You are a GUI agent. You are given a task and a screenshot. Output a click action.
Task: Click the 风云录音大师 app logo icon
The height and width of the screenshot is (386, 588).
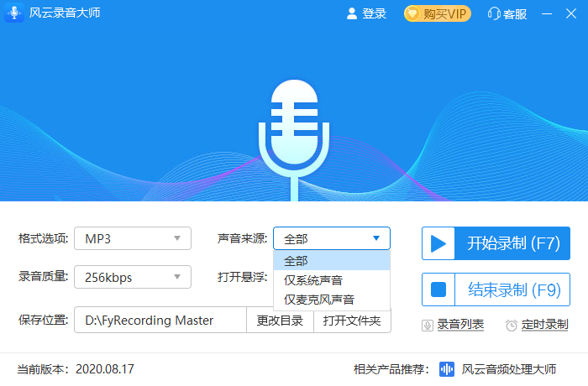[x=14, y=13]
